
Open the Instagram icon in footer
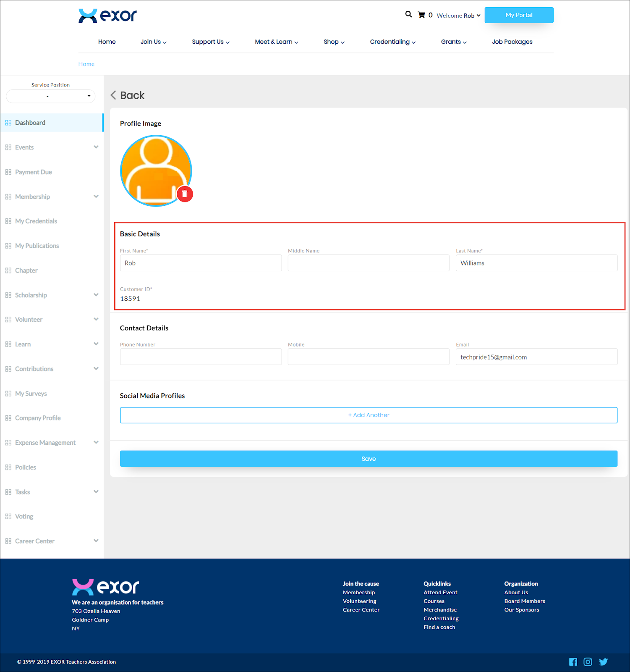(x=588, y=662)
